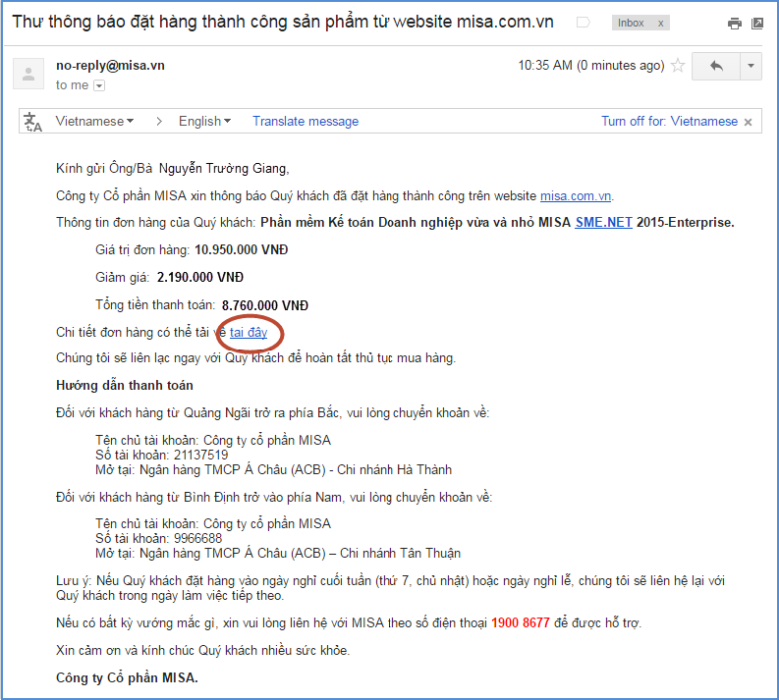Click heading 'Hướng dẫn thanh toán'
Screen dimensions: 779x700
(x=125, y=385)
